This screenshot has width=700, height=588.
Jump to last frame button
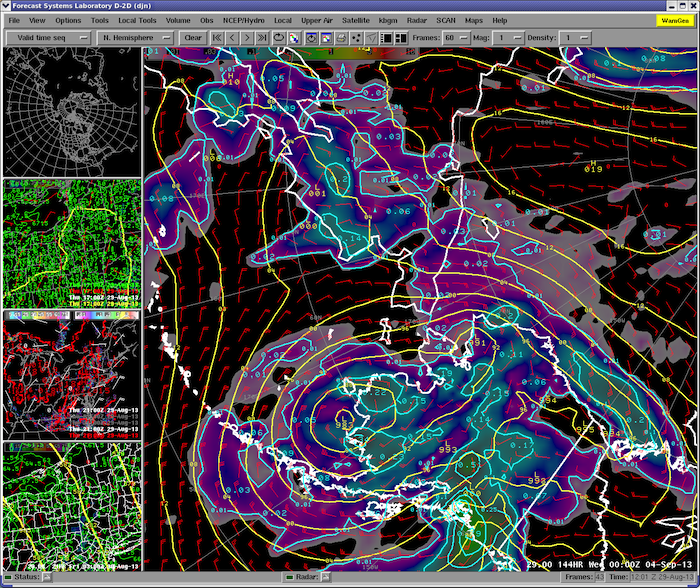pyautogui.click(x=262, y=37)
